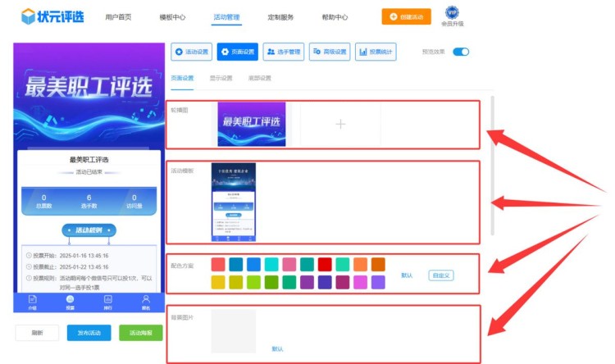Viewport: 615px width, 364px height.
Task: Go to 模板中心 in the top menu
Action: (x=172, y=16)
